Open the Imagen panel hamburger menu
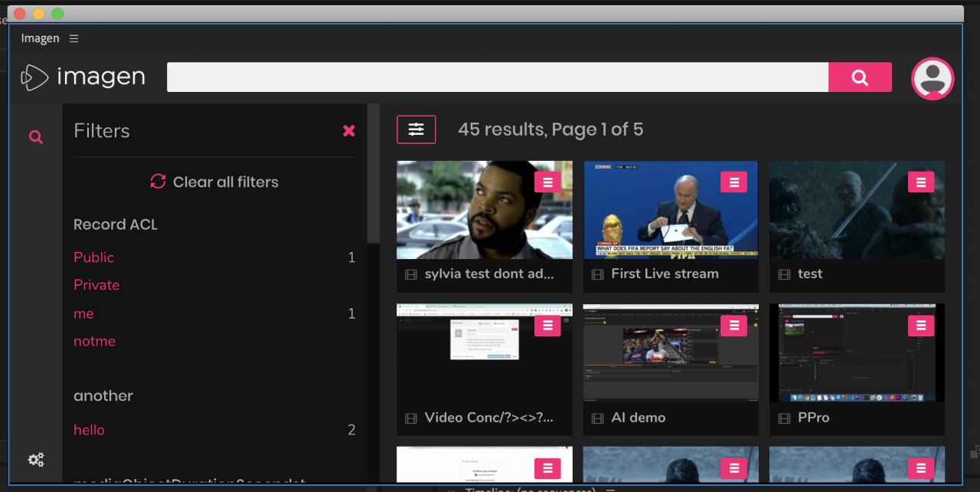The height and width of the screenshot is (492, 980). click(73, 38)
